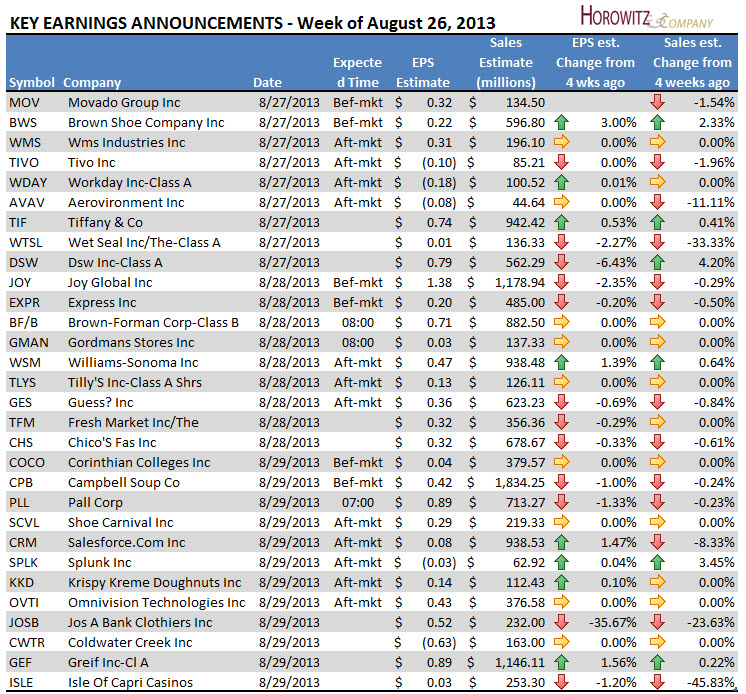Viewport: 746px width, 694px height.
Task: Select Campbell Soup sales estimate 1,834.25
Action: pyautogui.click(x=520, y=482)
